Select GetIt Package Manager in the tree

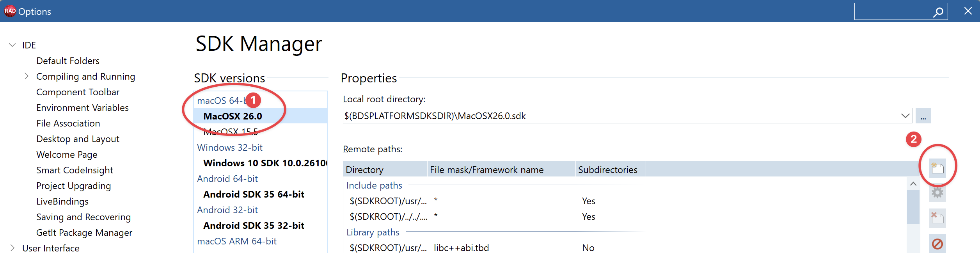pos(84,233)
